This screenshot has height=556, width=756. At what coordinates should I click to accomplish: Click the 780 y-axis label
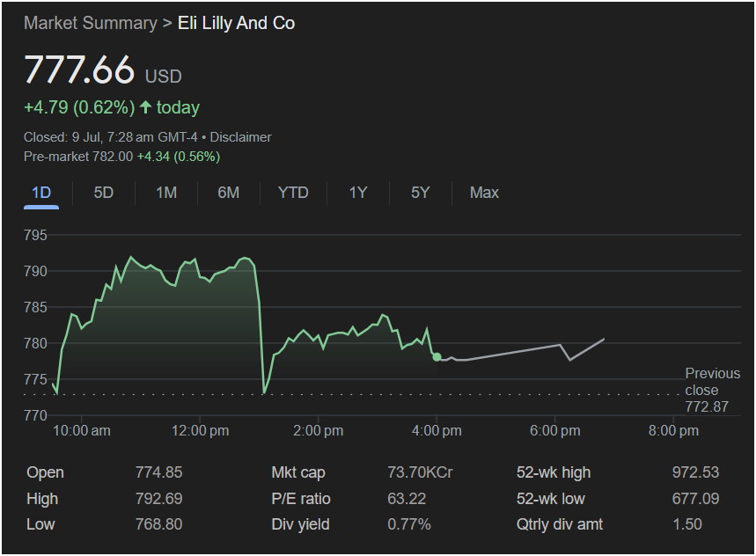point(36,343)
